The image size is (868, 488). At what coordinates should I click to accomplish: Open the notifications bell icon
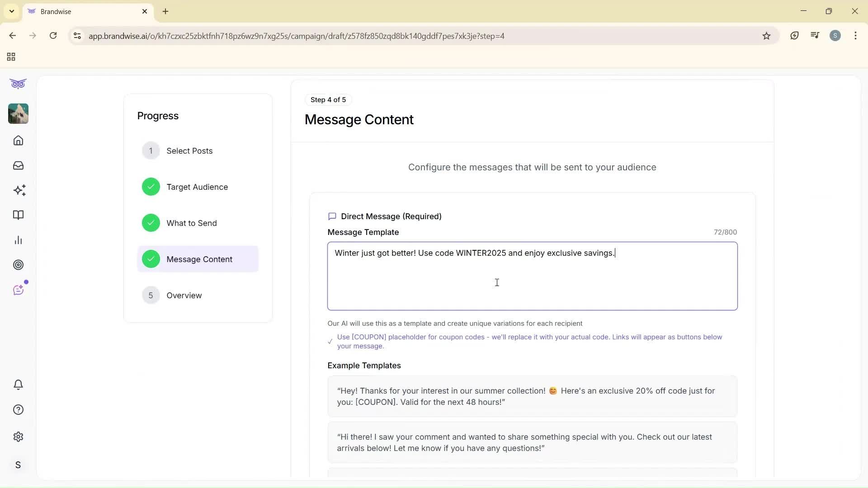[18, 385]
